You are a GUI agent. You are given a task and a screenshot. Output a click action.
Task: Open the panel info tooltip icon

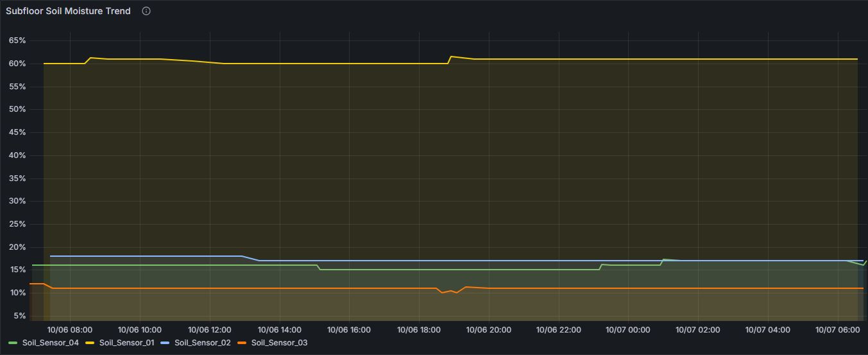[x=146, y=11]
